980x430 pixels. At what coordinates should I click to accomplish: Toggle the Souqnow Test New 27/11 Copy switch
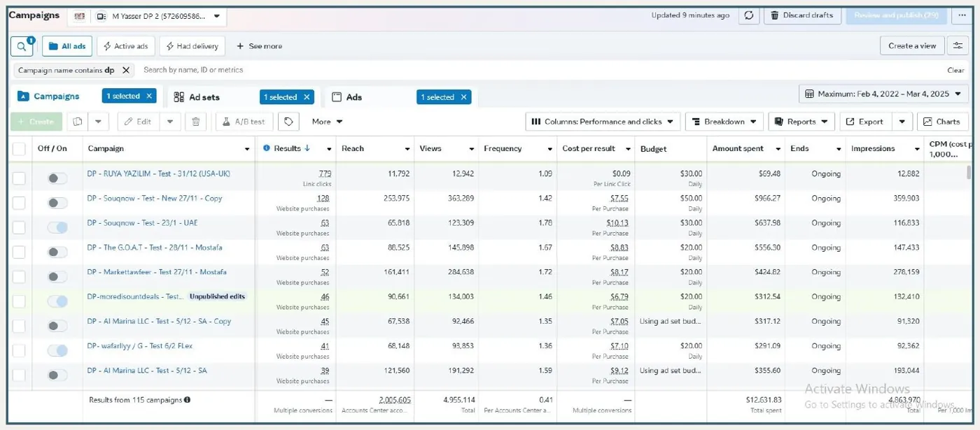[x=57, y=203]
